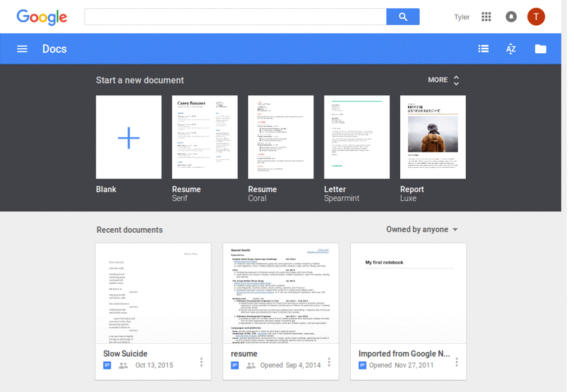
Task: Switch documents to list view
Action: click(483, 48)
